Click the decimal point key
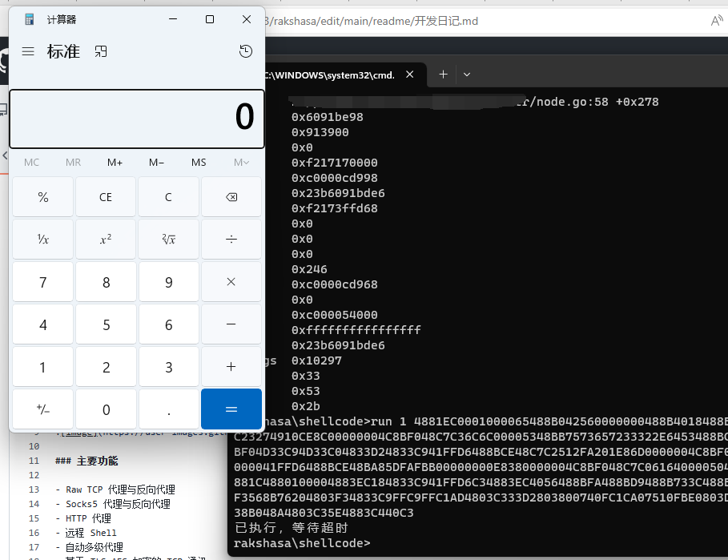 168,409
